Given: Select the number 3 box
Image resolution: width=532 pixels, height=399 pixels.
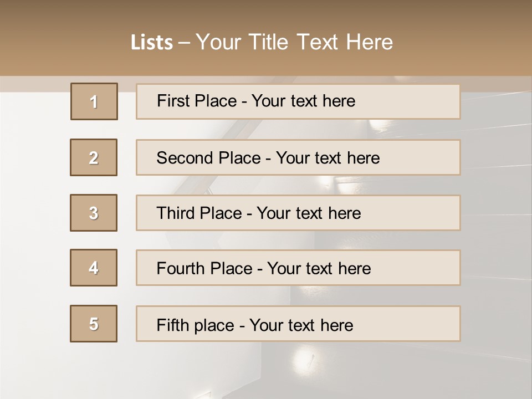Looking at the screenshot, I should 94,213.
